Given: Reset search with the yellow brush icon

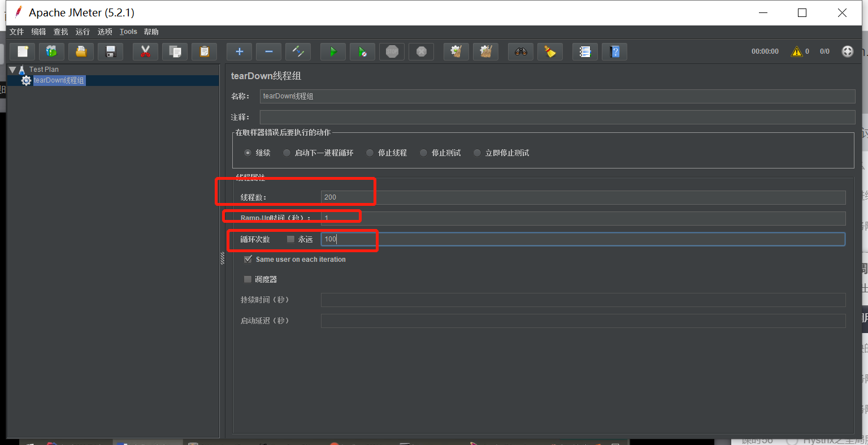Looking at the screenshot, I should [550, 51].
